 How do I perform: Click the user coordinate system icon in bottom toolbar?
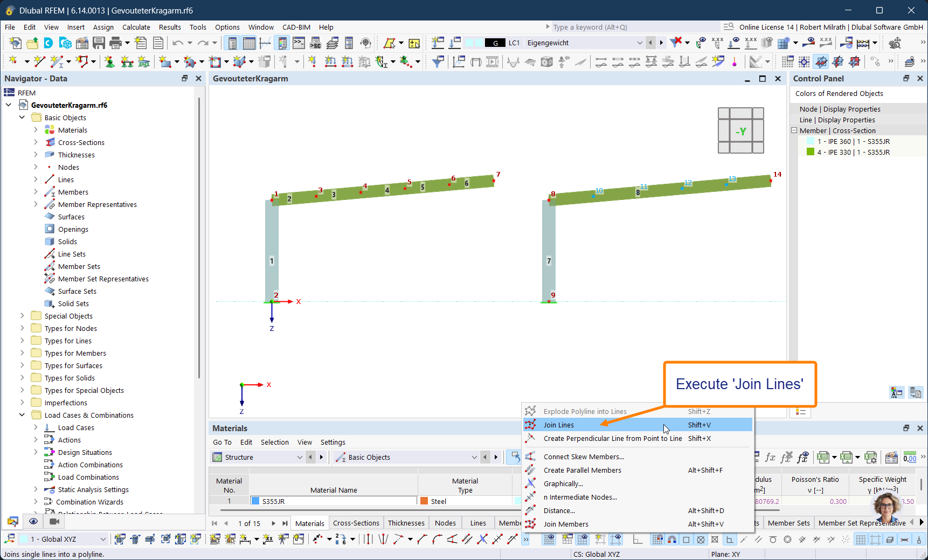(x=10, y=539)
